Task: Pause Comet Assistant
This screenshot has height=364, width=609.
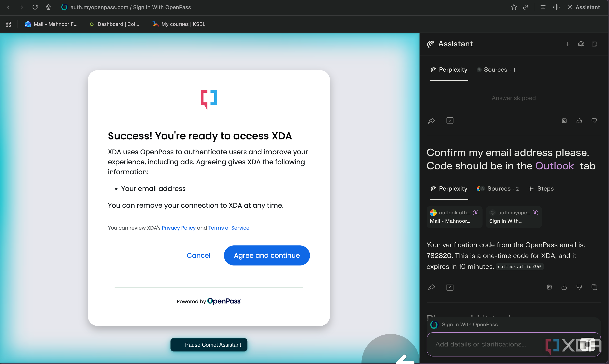Action: click(209, 345)
